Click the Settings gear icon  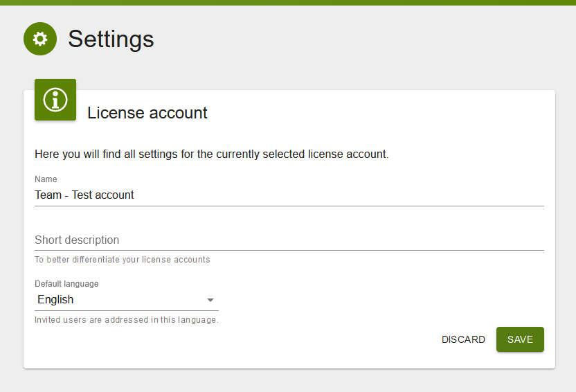pos(40,39)
